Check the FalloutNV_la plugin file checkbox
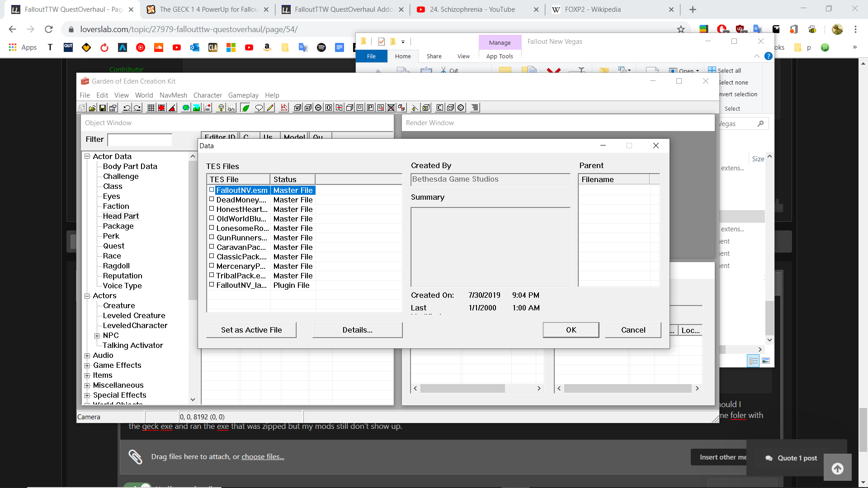Screen dimensions: 868x488 [x=212, y=285]
